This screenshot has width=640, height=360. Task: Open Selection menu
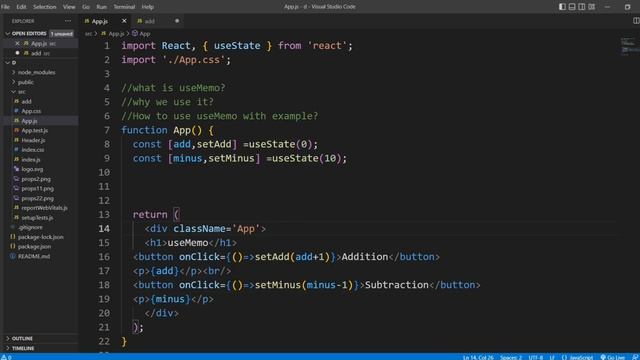point(44,7)
